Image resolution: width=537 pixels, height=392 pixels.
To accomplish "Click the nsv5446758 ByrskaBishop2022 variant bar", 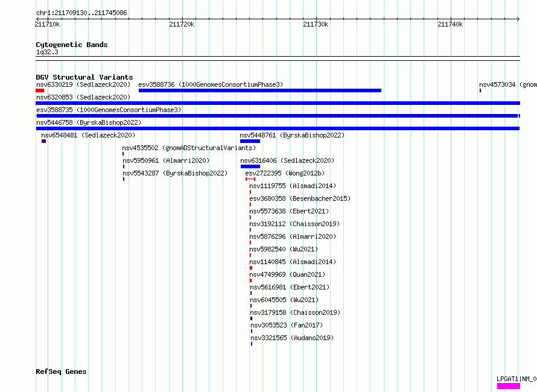I will pos(278,128).
